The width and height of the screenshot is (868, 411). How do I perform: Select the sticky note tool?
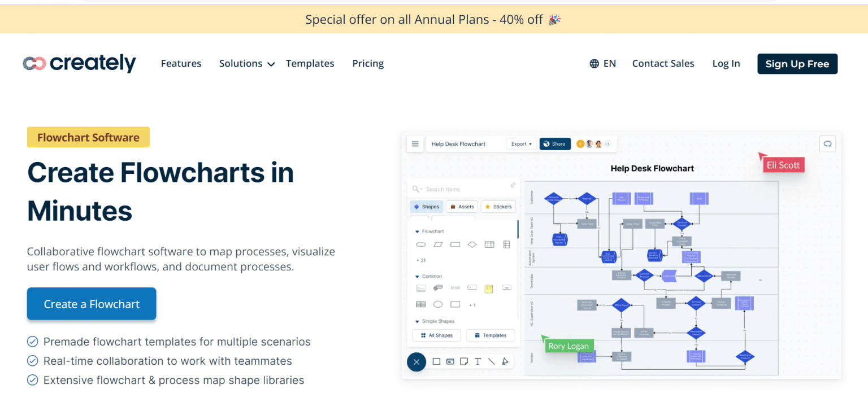(464, 361)
